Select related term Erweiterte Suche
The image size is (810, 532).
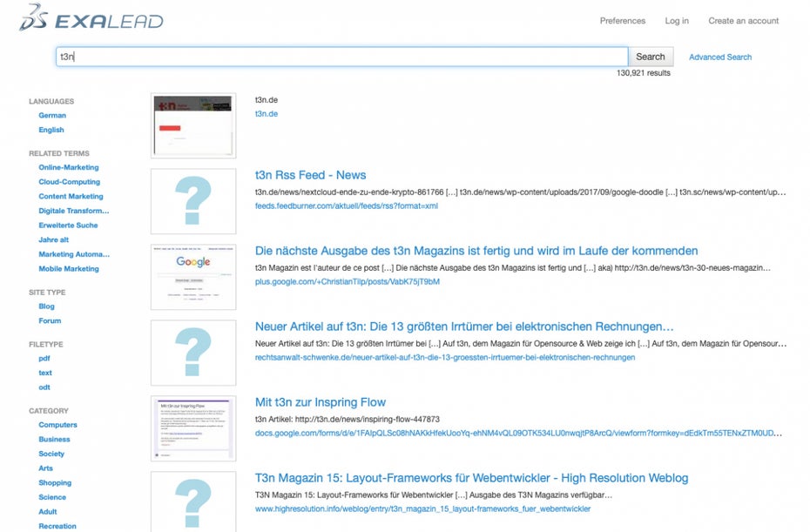(x=68, y=226)
